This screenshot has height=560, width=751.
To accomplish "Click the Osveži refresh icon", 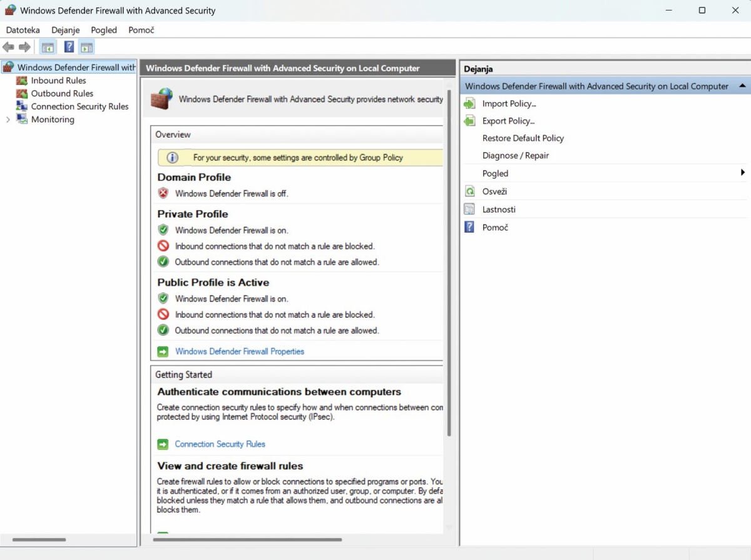I will [469, 191].
